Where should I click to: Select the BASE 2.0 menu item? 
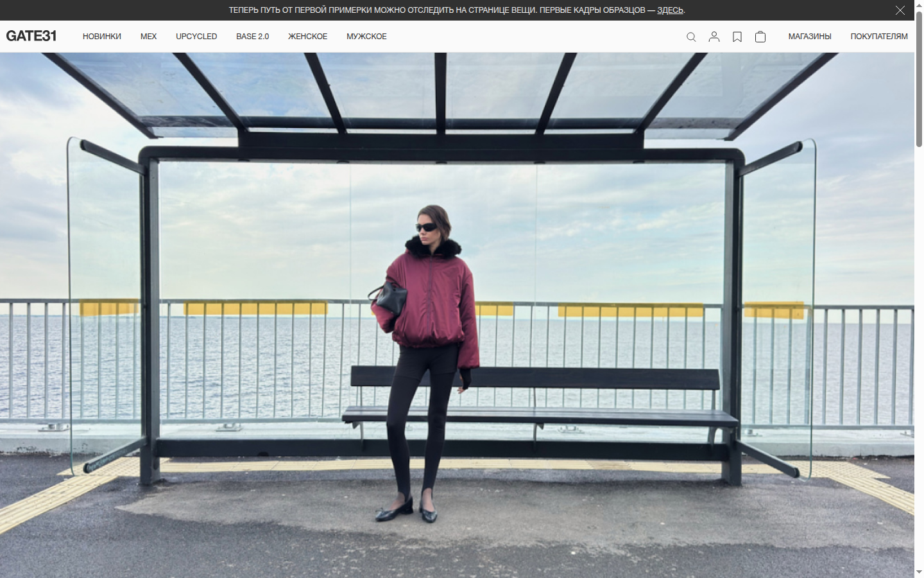pos(252,37)
